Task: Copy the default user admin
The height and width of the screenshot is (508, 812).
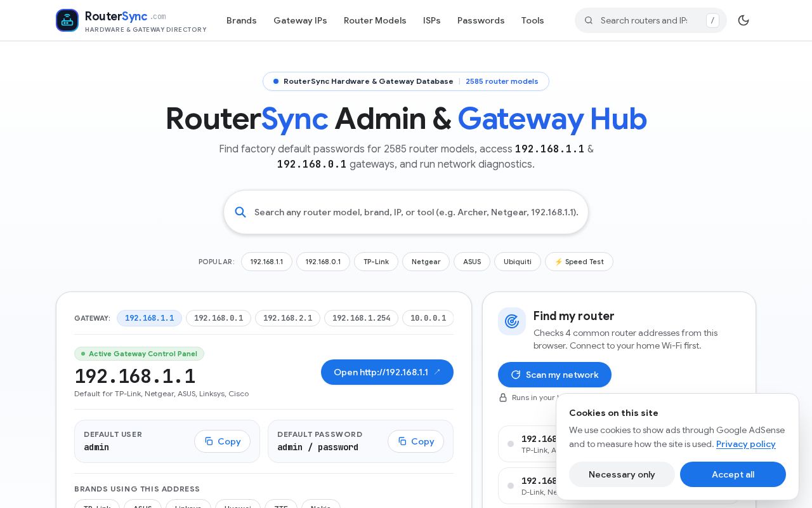Action: coord(222,441)
